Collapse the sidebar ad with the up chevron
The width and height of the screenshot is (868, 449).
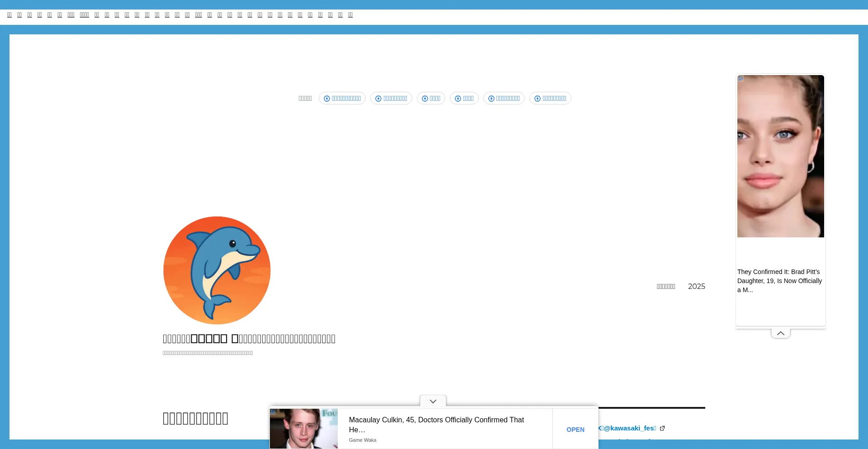point(780,333)
